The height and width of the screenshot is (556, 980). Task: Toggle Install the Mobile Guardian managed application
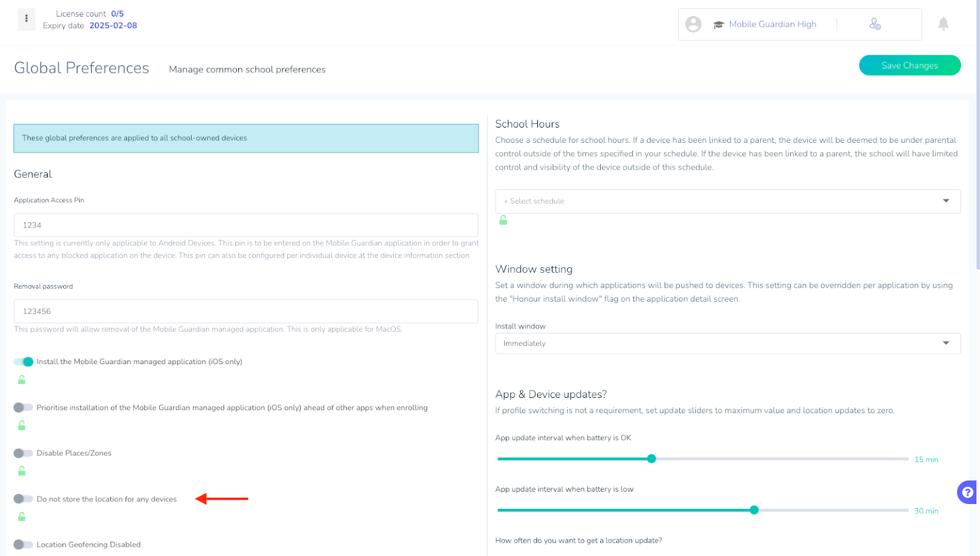click(x=23, y=362)
